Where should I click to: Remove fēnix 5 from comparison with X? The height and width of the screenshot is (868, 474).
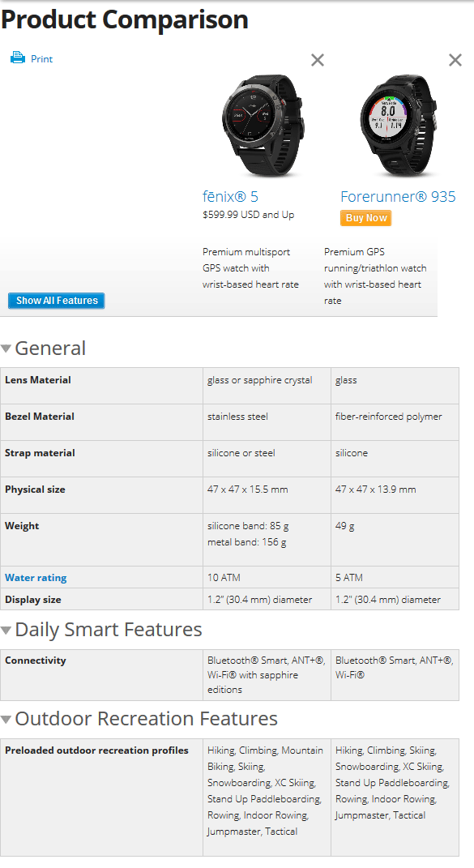tap(318, 60)
